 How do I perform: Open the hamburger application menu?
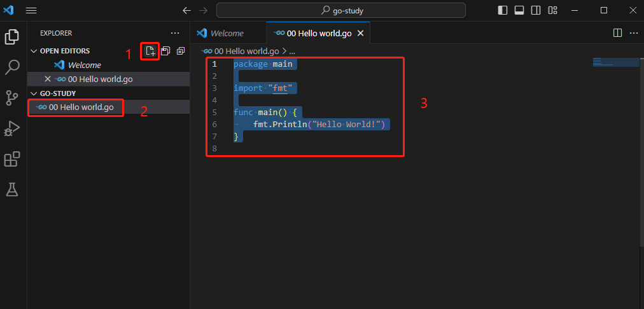coord(31,11)
